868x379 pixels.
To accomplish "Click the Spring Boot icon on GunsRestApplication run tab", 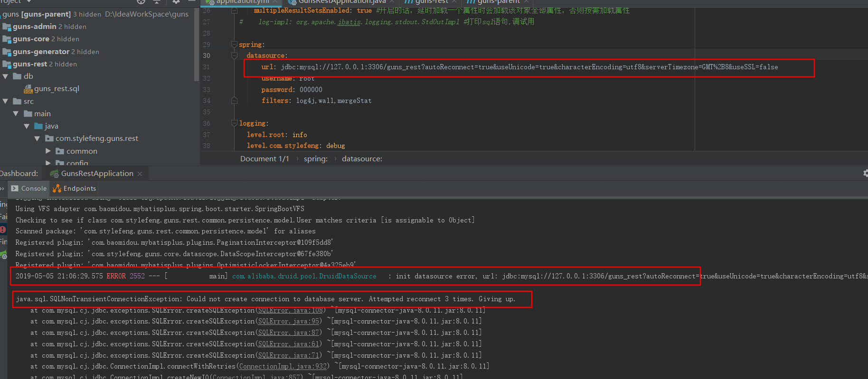I will [x=55, y=174].
